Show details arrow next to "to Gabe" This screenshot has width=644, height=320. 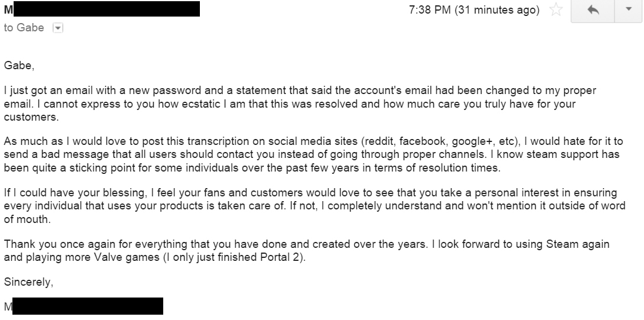click(x=57, y=28)
